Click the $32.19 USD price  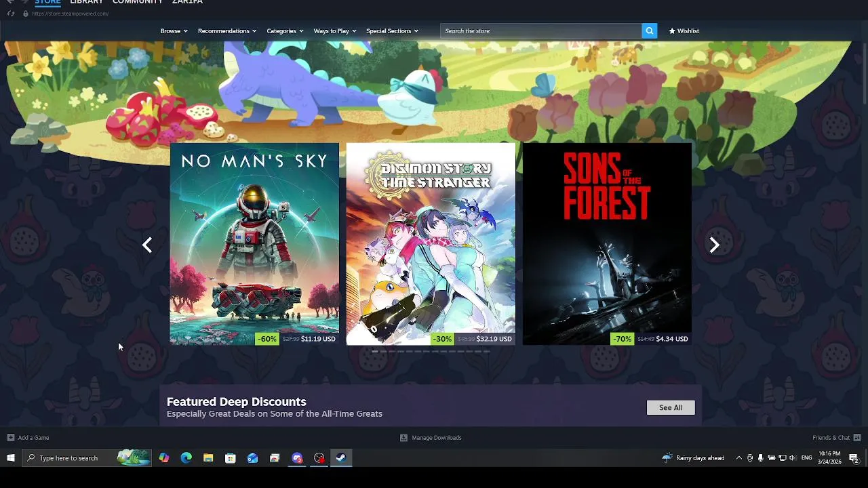pyautogui.click(x=494, y=339)
